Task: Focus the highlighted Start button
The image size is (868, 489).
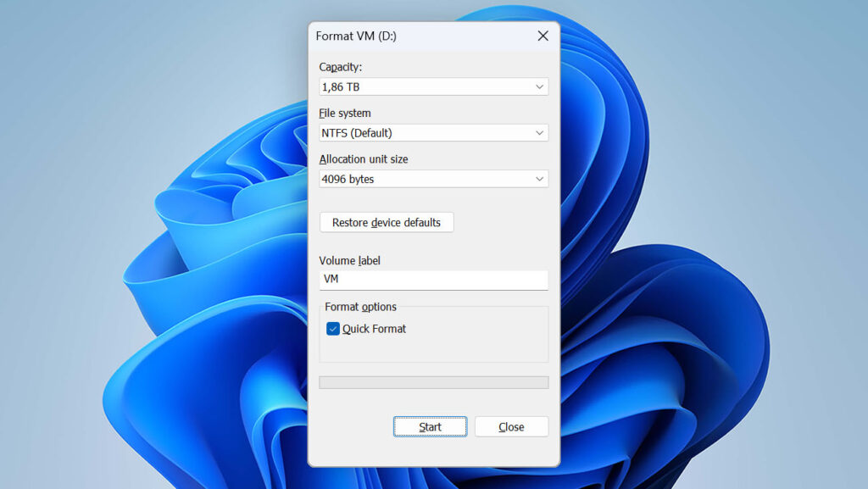Action: pyautogui.click(x=430, y=426)
